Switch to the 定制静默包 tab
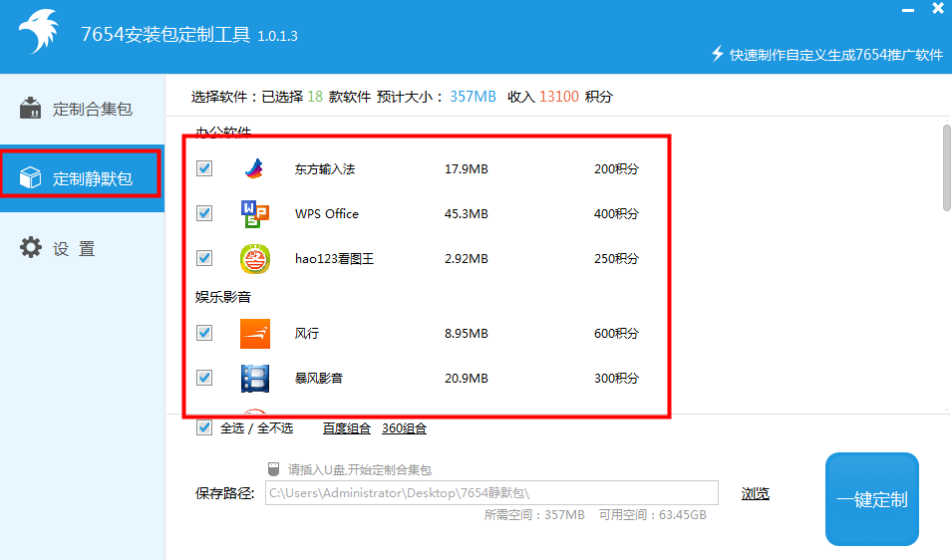This screenshot has height=560, width=952. pyautogui.click(x=82, y=177)
